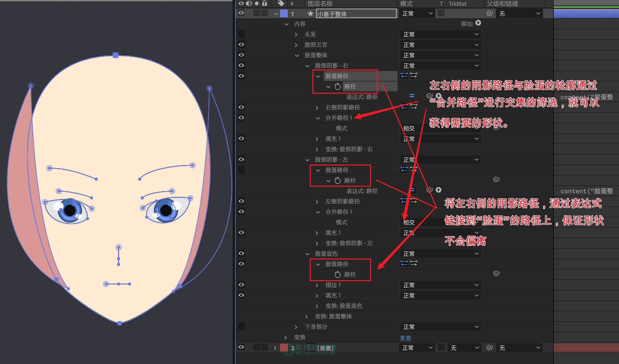Expand the 头发 group
This screenshot has width=619, height=364.
coord(296,34)
